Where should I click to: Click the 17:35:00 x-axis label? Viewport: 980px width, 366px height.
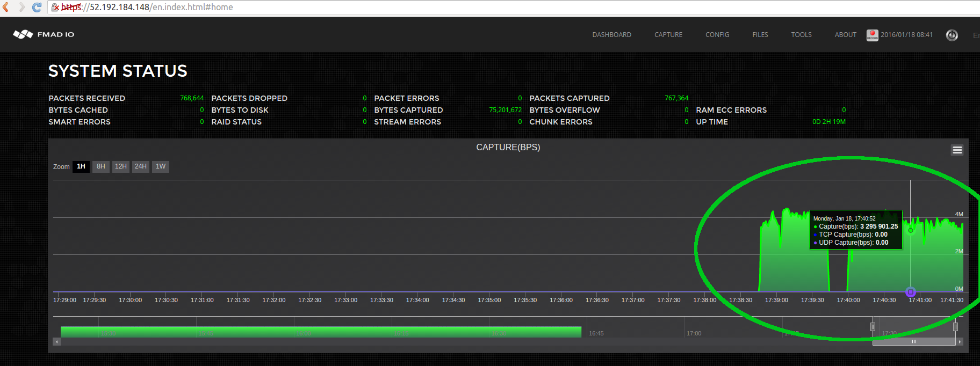click(x=489, y=300)
